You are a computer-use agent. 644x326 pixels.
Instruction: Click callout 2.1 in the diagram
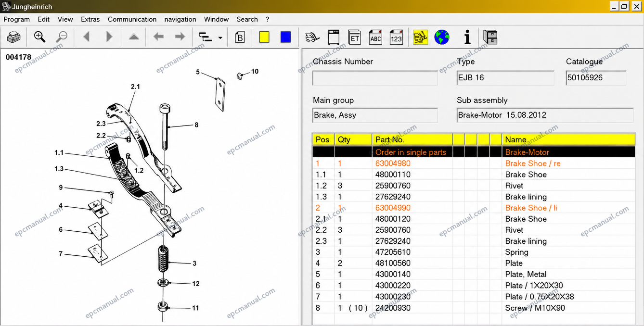135,87
